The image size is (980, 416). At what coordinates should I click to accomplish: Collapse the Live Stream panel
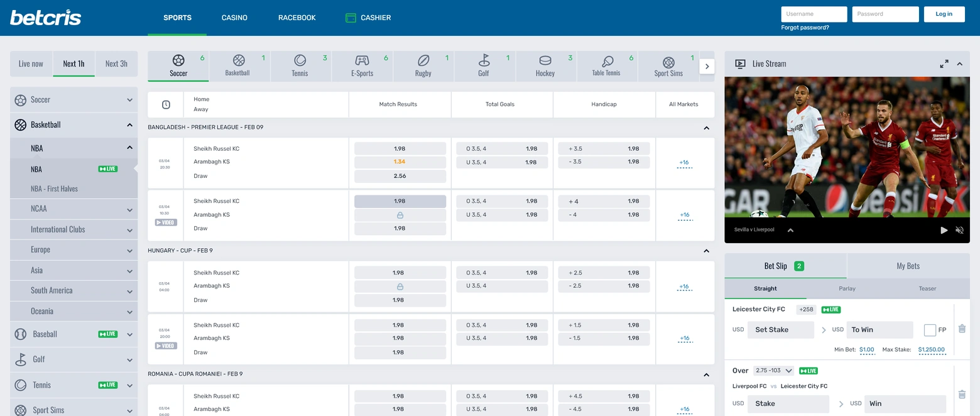coord(960,63)
